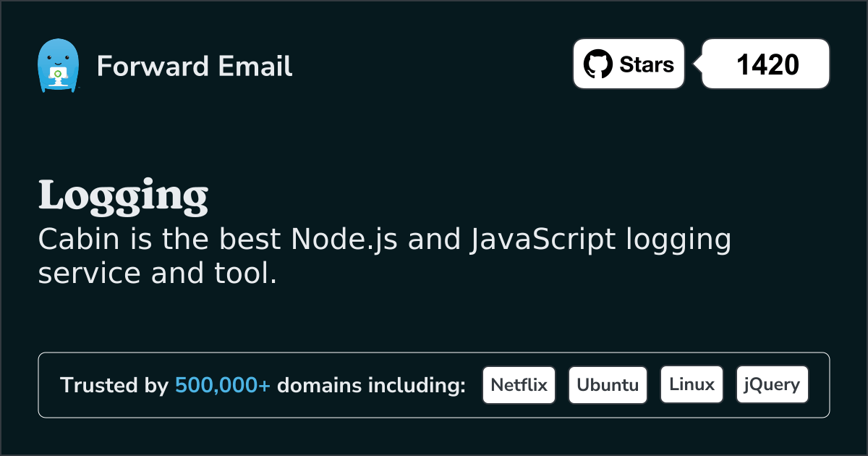The height and width of the screenshot is (456, 868).
Task: Select the Logging heading
Action: pos(124,195)
